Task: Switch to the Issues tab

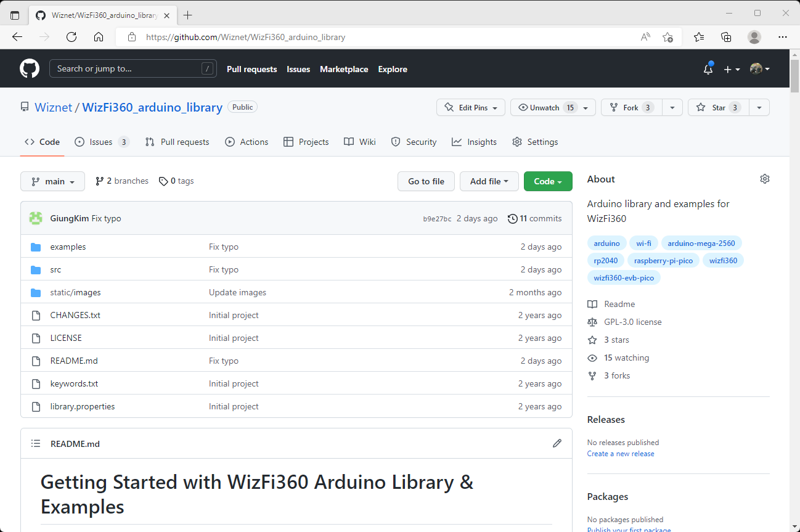Action: coord(102,142)
